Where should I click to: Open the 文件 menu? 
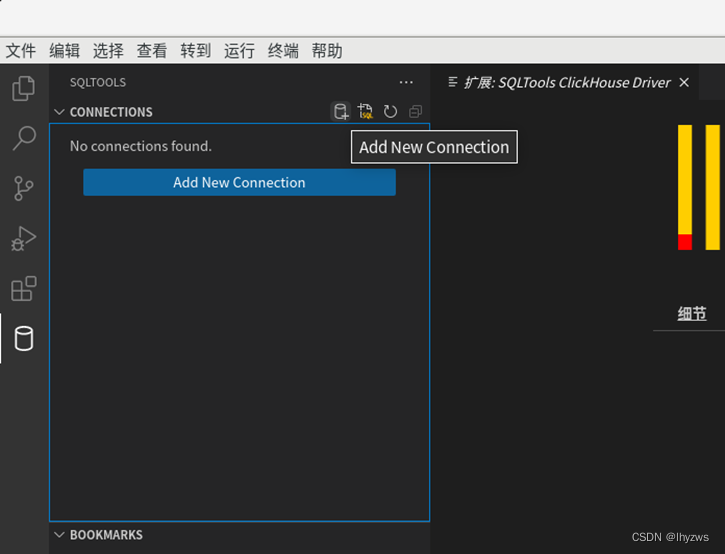[21, 50]
